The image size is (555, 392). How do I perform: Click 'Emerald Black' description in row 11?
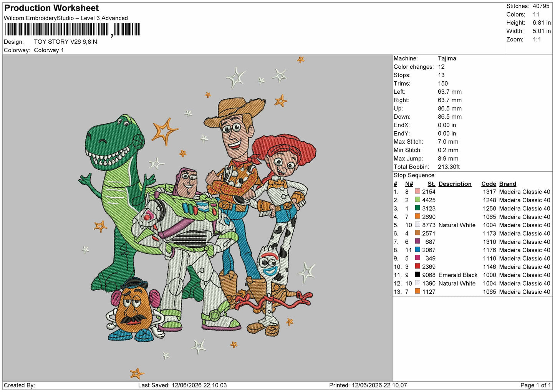click(x=458, y=275)
